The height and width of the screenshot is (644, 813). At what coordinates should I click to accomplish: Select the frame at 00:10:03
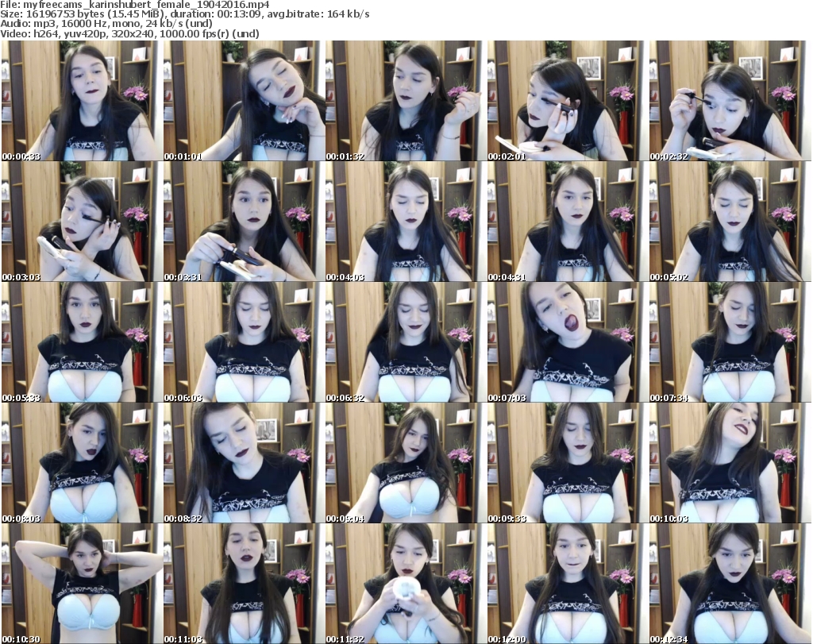click(730, 463)
